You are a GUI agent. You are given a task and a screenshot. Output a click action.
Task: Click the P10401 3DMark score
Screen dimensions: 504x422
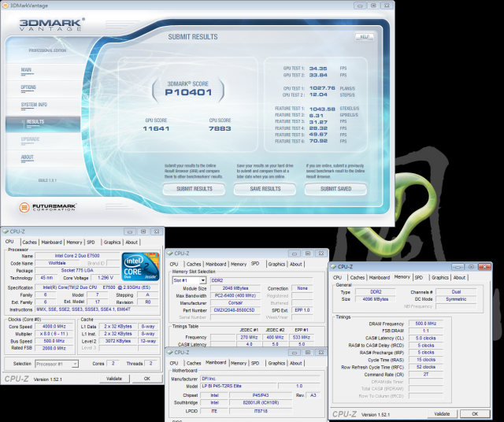coord(188,93)
